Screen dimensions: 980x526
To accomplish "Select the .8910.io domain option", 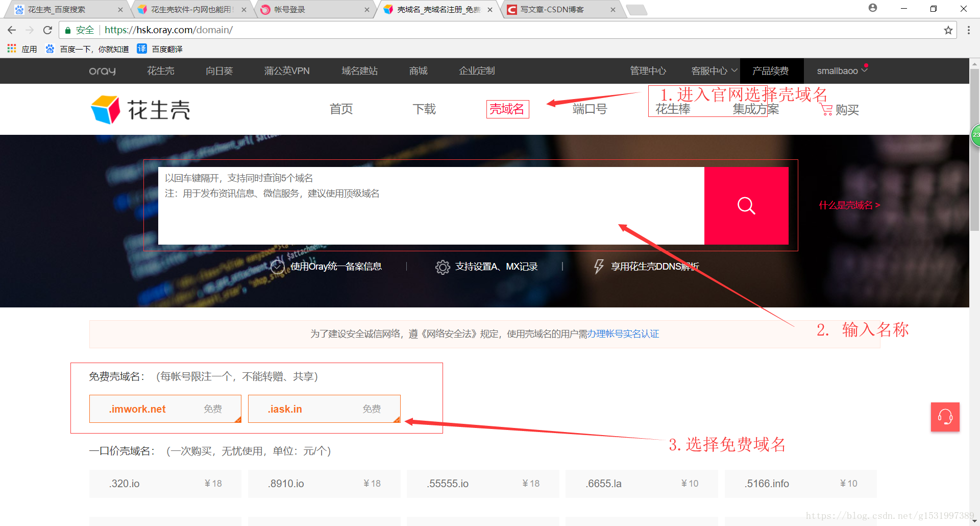I will 324,484.
